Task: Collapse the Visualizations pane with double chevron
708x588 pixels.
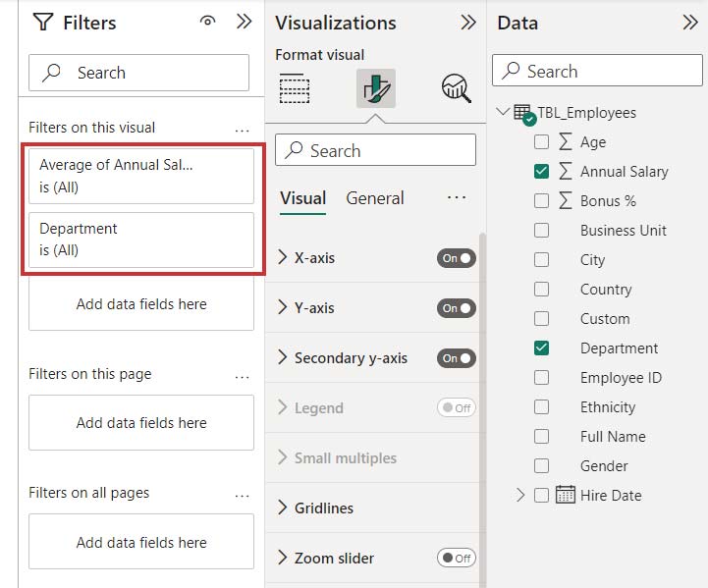Action: click(468, 22)
